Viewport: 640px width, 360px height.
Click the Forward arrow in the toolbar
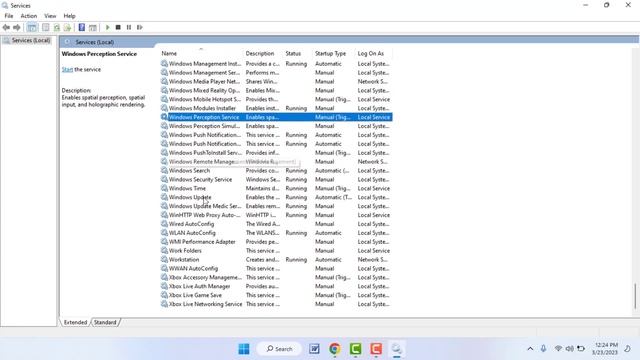[x=17, y=27]
